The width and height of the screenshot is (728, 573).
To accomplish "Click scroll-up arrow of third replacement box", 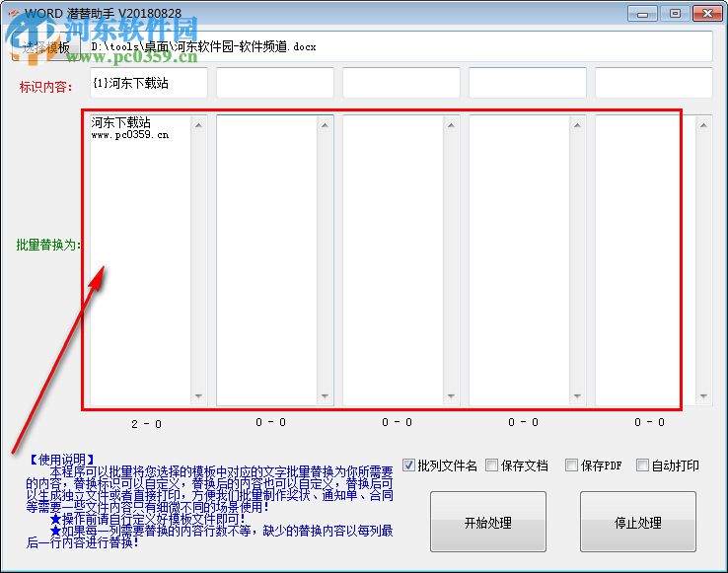I will coord(451,125).
